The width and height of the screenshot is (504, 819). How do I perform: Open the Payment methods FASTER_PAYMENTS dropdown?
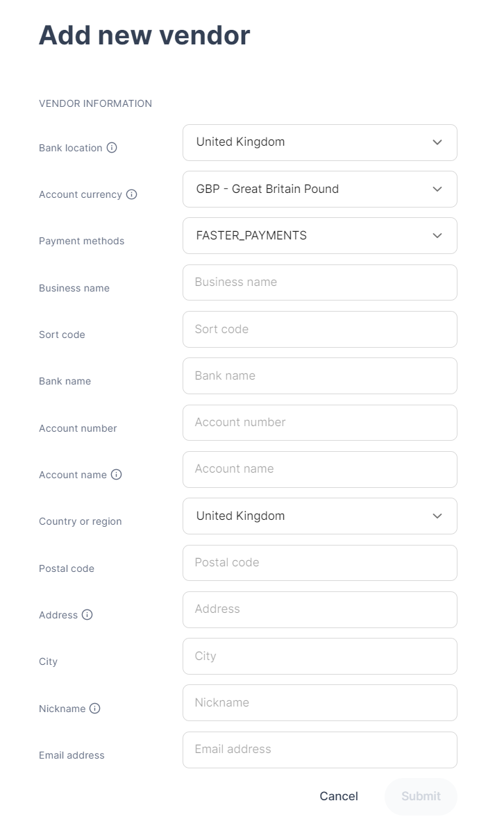click(319, 235)
